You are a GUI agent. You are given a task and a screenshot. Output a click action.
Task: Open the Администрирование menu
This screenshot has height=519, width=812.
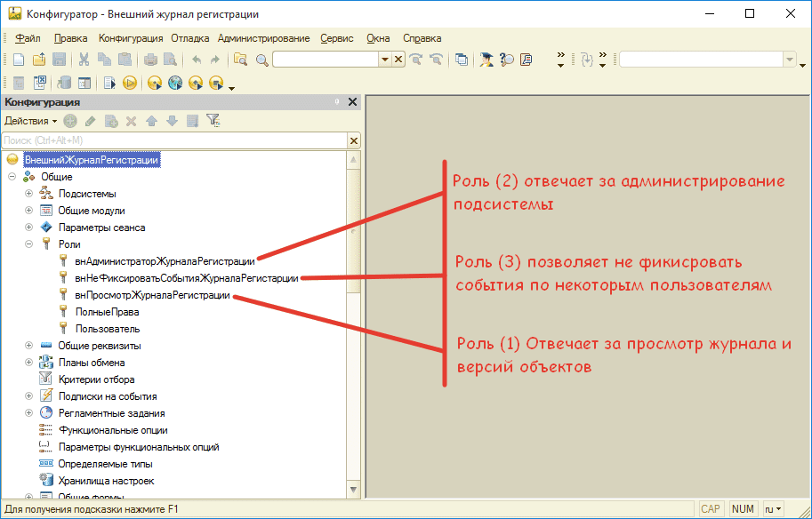point(263,38)
